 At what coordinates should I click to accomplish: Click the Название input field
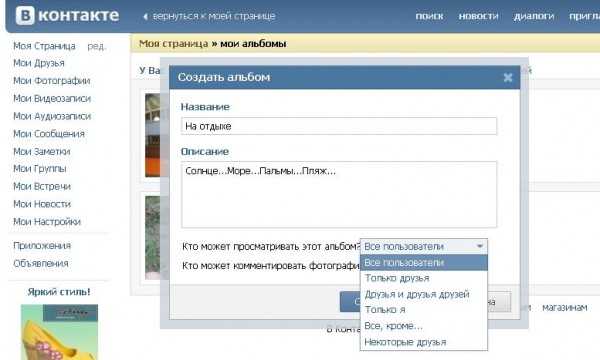(339, 126)
